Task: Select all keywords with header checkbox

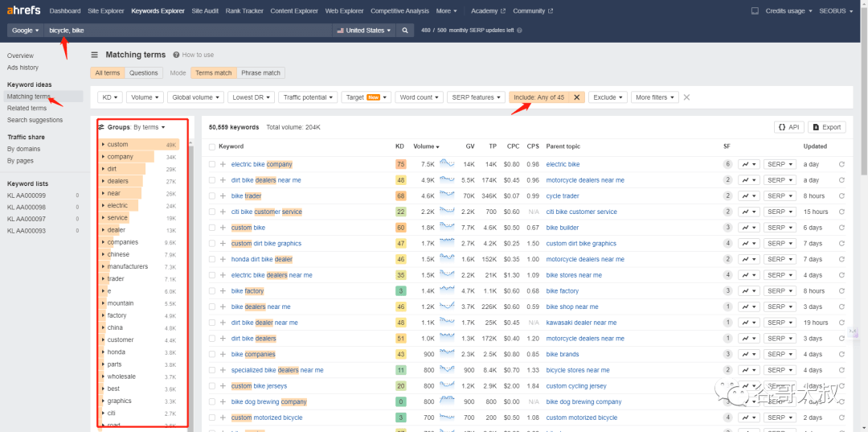Action: pos(212,146)
